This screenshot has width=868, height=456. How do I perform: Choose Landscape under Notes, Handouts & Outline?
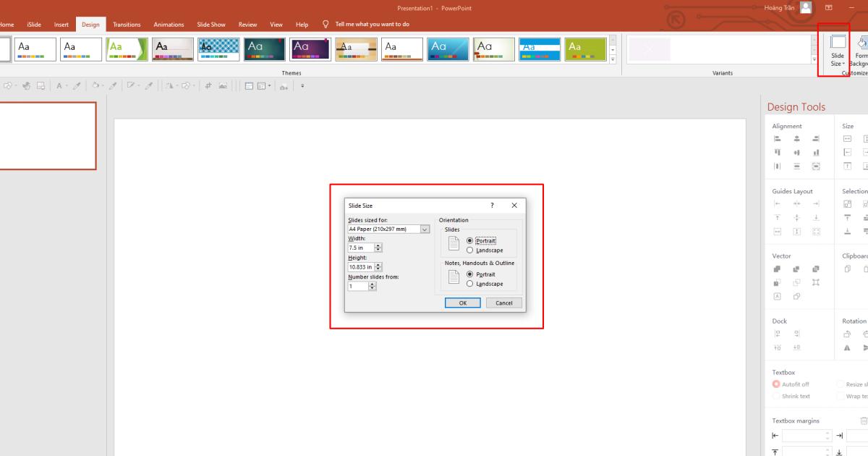470,284
